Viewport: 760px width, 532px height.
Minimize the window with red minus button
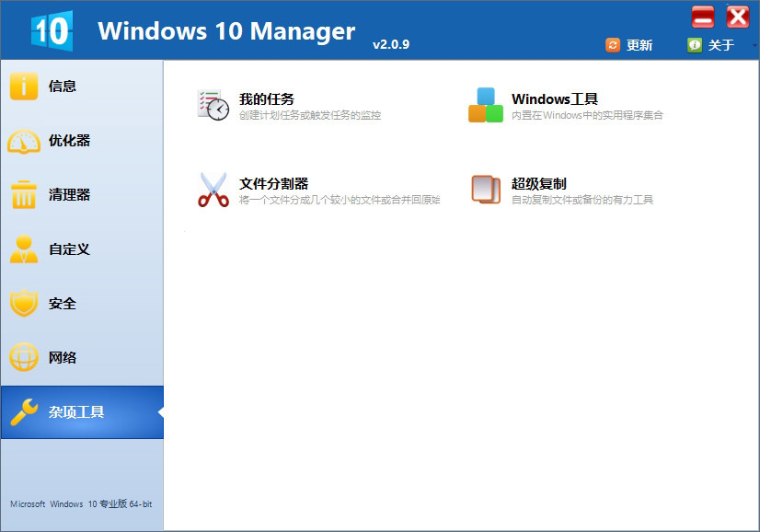click(704, 17)
